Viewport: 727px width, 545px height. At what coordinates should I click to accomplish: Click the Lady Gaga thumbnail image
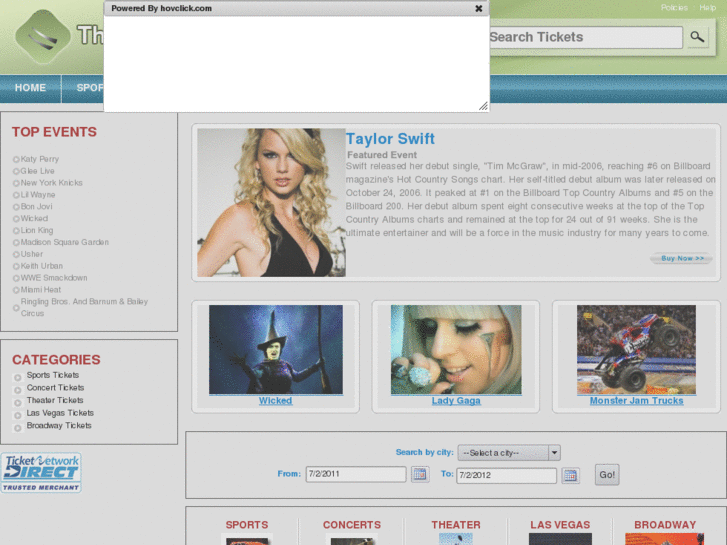456,349
